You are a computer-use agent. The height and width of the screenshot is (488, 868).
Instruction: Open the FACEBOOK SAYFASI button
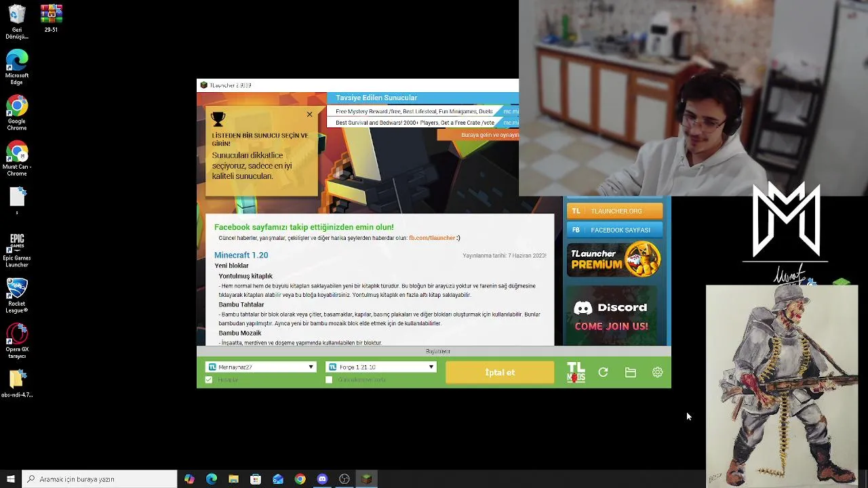pos(614,230)
